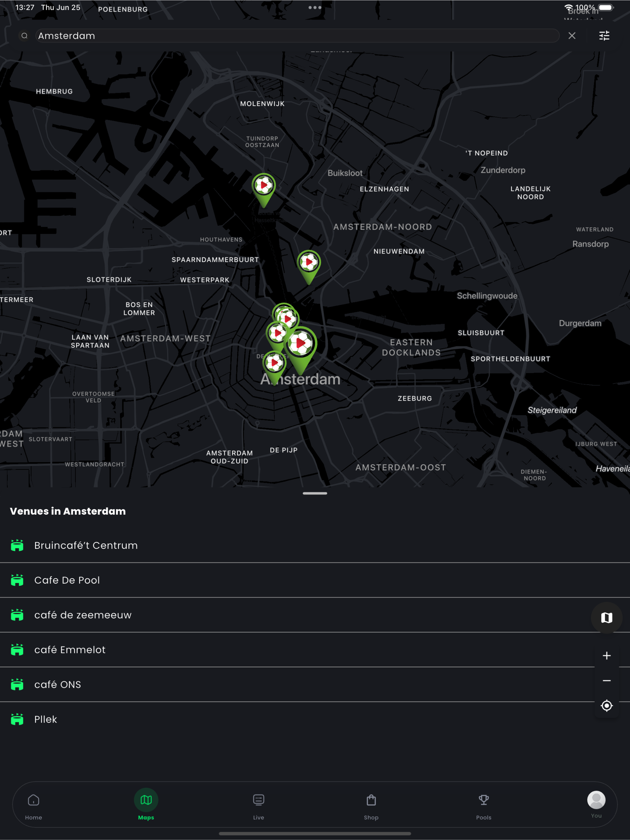The width and height of the screenshot is (630, 840).
Task: Click the MOLENWIJK map label
Action: pos(263,104)
